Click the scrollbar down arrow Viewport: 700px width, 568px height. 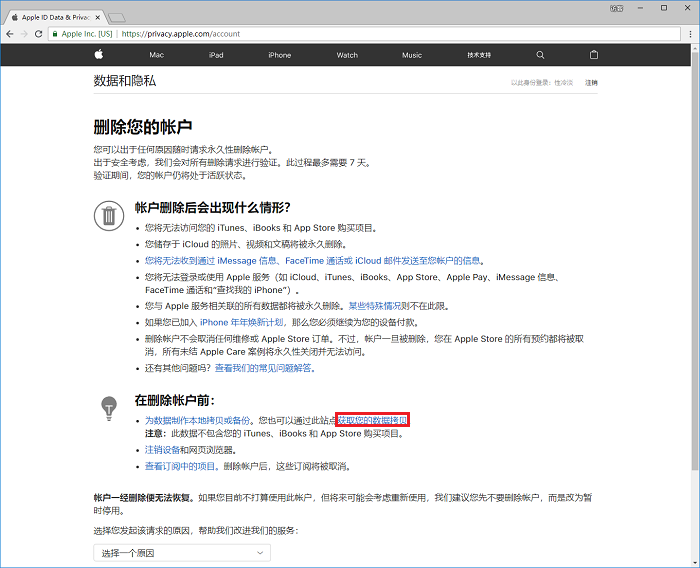695,562
